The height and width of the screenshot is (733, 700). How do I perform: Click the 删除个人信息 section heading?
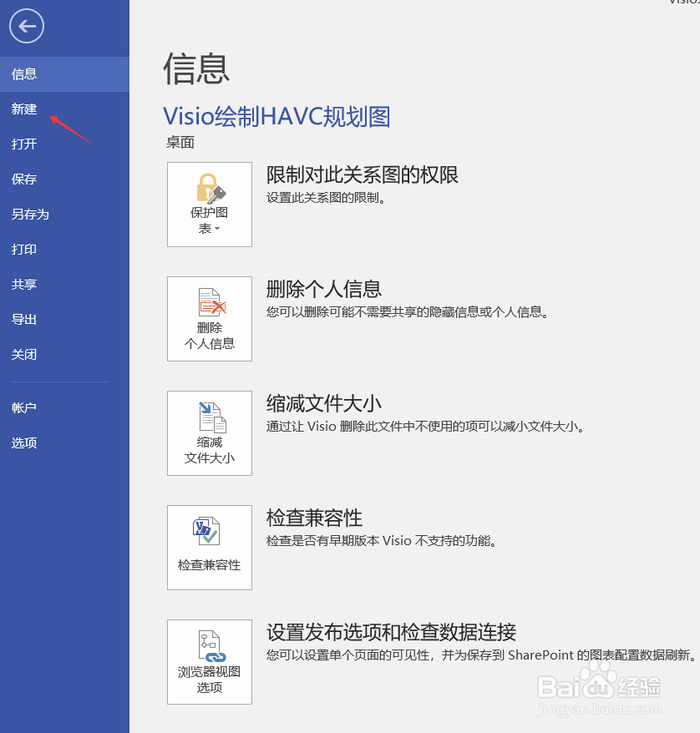click(x=324, y=289)
